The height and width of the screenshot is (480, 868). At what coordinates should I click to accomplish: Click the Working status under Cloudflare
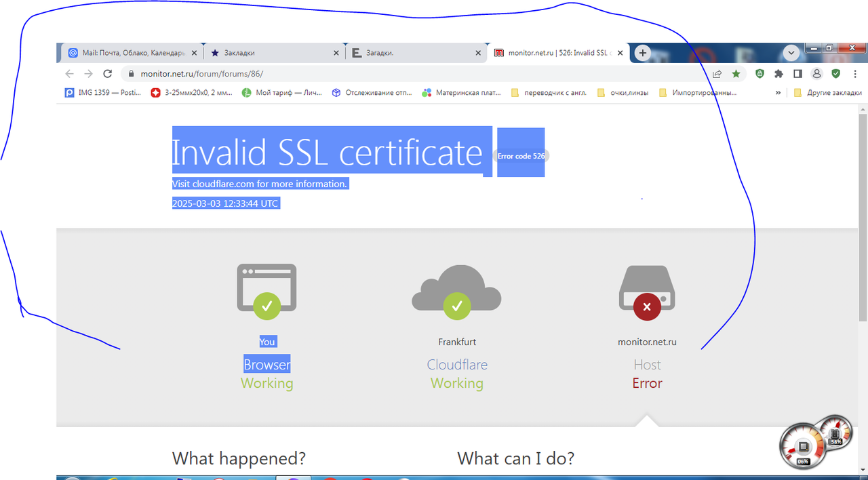457,383
